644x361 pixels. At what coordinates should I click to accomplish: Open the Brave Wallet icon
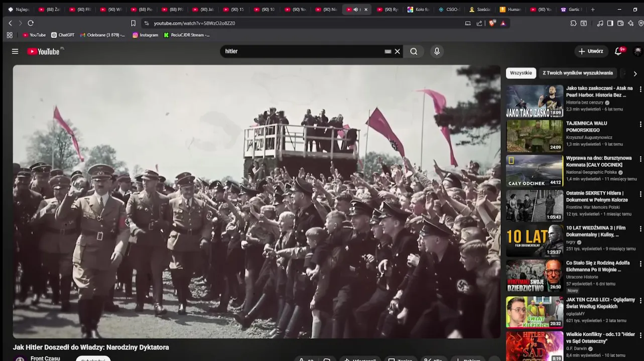click(x=620, y=23)
